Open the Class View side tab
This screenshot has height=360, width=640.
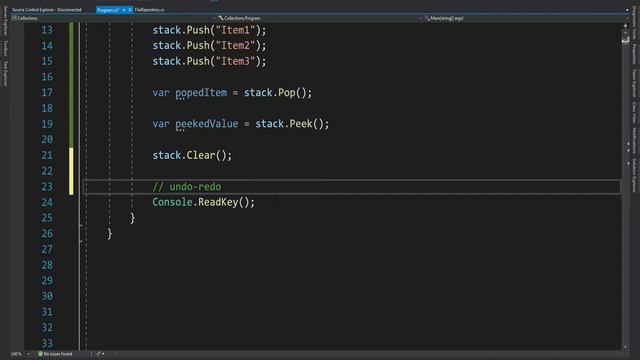(634, 112)
